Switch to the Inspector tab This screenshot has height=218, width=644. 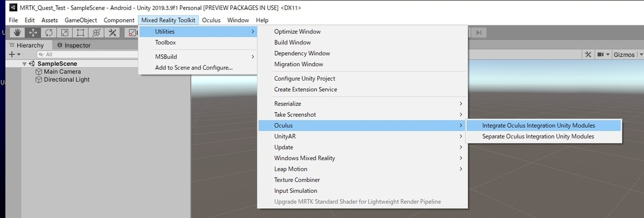tap(74, 45)
